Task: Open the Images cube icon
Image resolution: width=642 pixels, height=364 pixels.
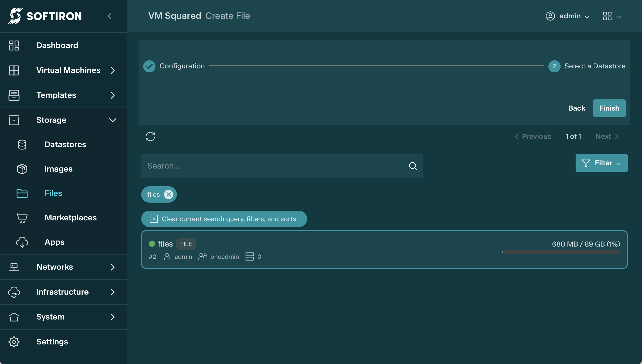Action: (x=22, y=169)
